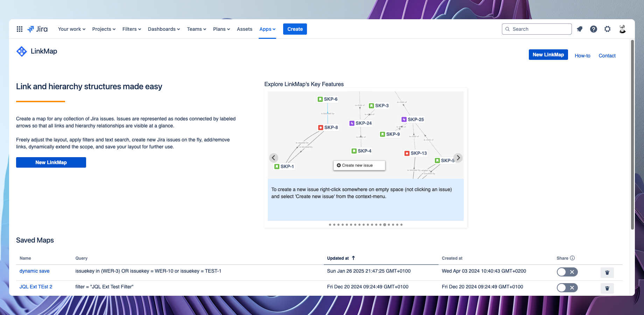The image size is (644, 315).
Task: Click the Jira logo
Action: click(x=37, y=29)
